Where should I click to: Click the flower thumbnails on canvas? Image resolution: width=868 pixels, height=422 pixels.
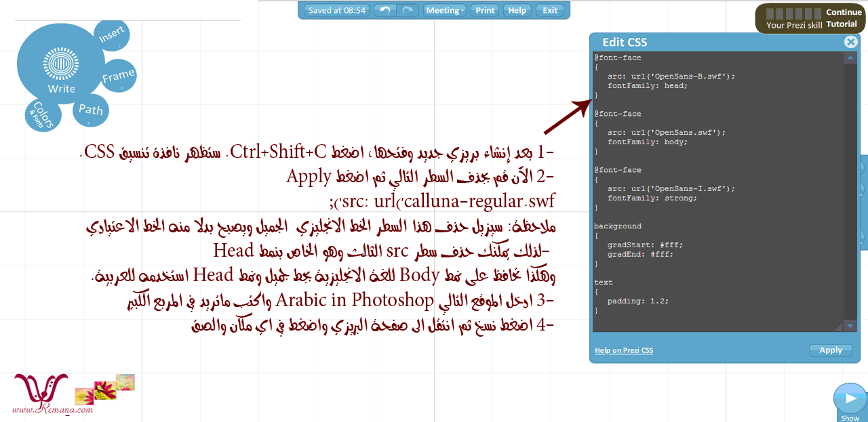coord(104,389)
